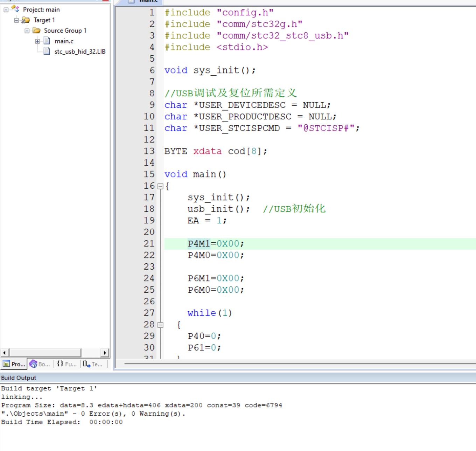This screenshot has width=476, height=451.
Task: Click usb_init() call on line 18
Action: [x=219, y=209]
